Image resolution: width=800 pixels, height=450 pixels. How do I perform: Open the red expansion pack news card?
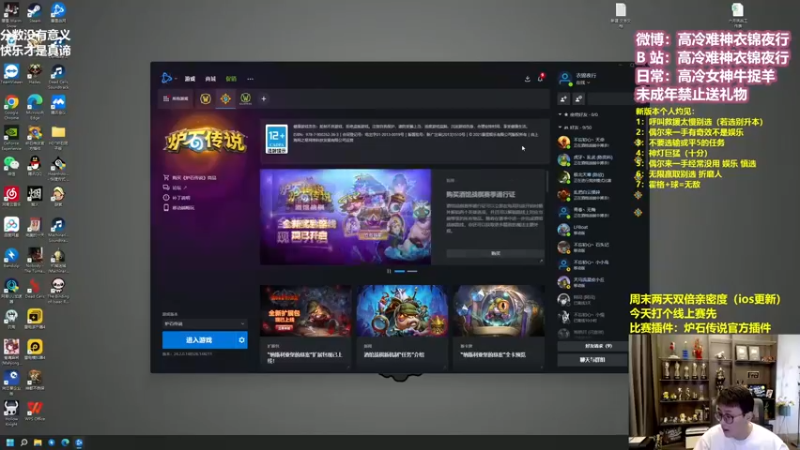(306, 327)
